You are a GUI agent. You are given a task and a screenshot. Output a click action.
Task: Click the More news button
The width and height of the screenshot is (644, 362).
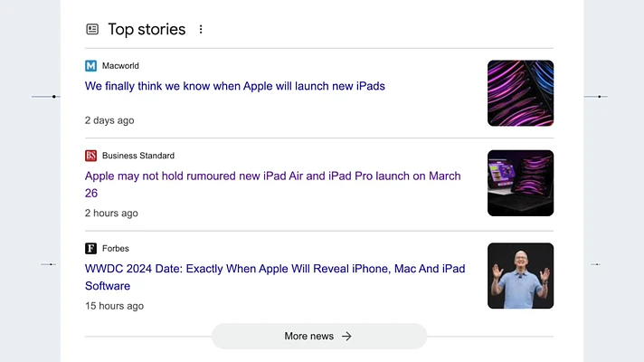tap(319, 336)
